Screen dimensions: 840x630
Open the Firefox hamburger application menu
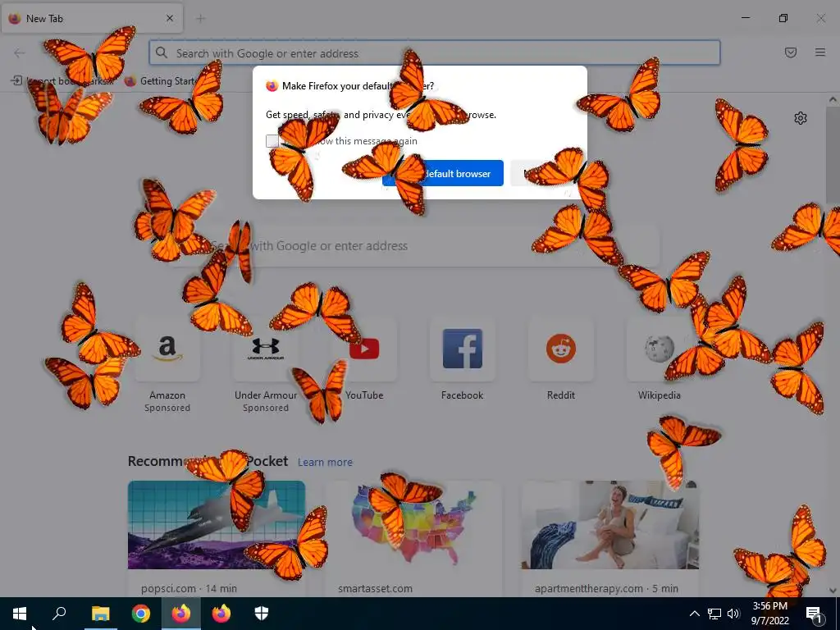820,52
